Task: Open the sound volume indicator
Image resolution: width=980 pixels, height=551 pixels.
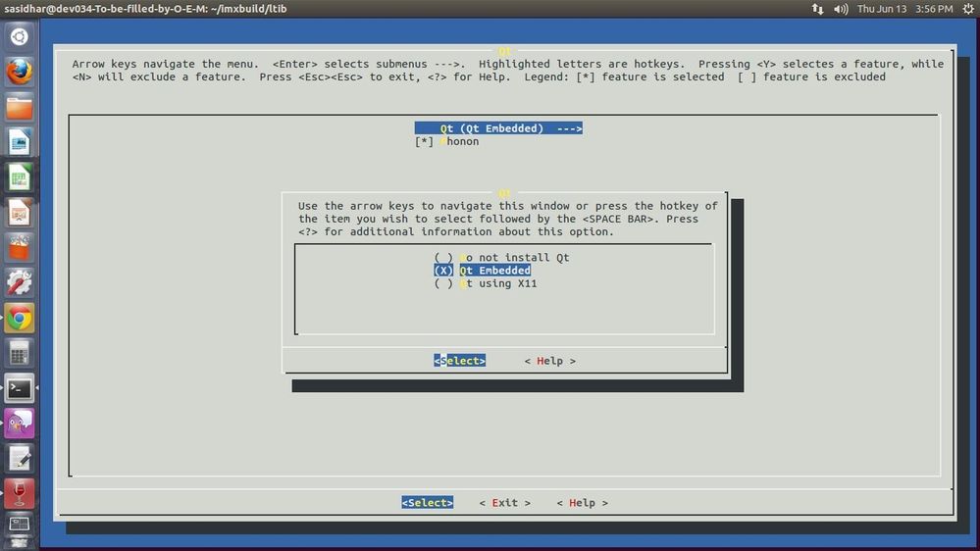Action: click(x=841, y=9)
